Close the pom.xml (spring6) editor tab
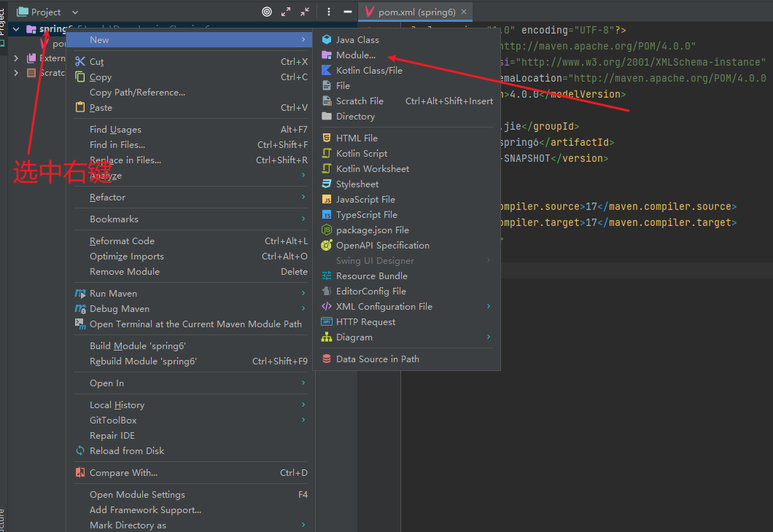Viewport: 773px width, 532px height. pyautogui.click(x=464, y=12)
